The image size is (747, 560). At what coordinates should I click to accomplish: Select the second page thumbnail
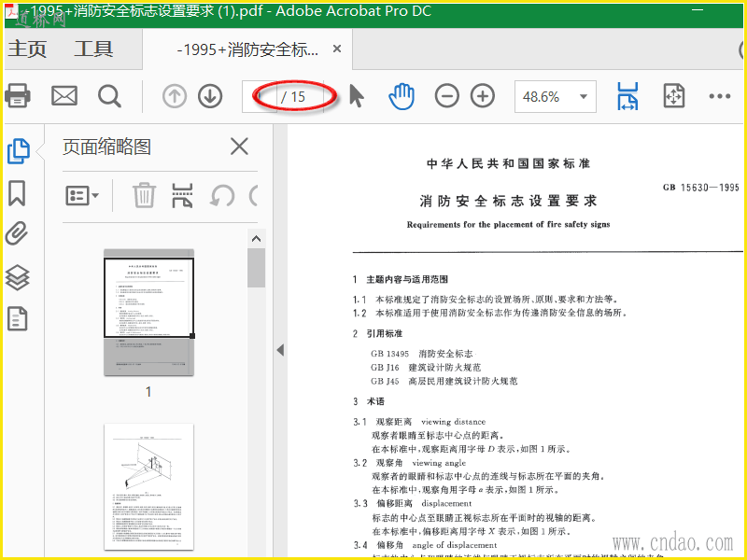pos(149,486)
